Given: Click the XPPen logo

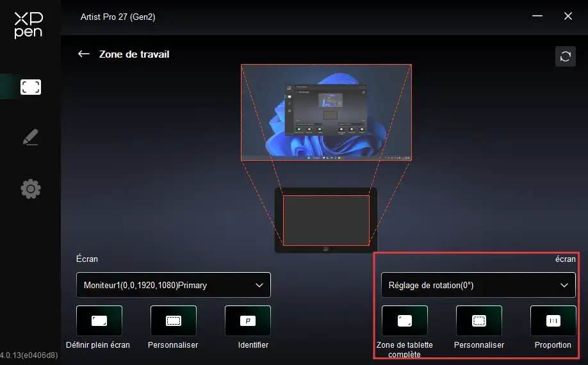Looking at the screenshot, I should tap(28, 25).
